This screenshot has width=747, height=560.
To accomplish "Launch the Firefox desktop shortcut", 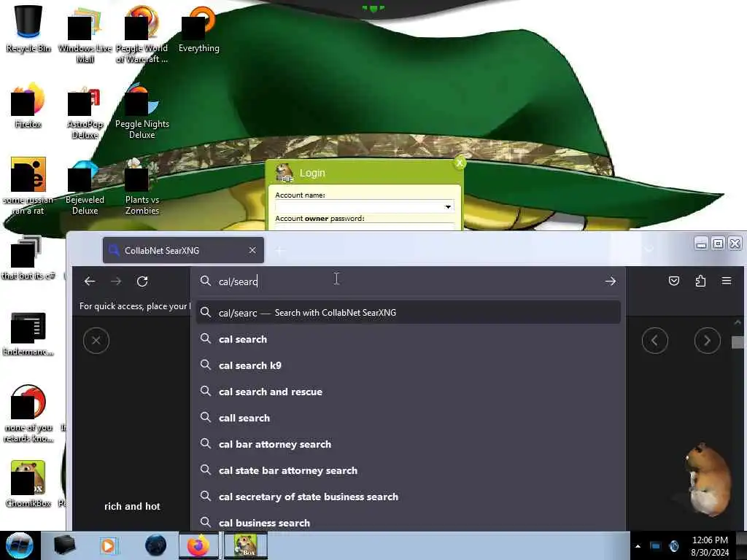I will 28,106.
